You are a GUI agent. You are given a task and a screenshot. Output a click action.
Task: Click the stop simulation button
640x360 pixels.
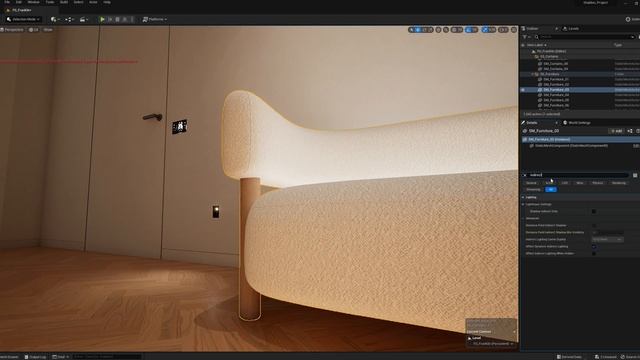[x=118, y=19]
